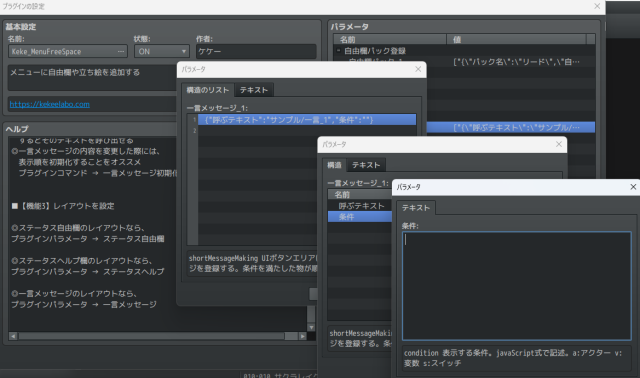Select the highlighted 呼ぶテキスト value row in the パラメータ list

[x=511, y=127]
